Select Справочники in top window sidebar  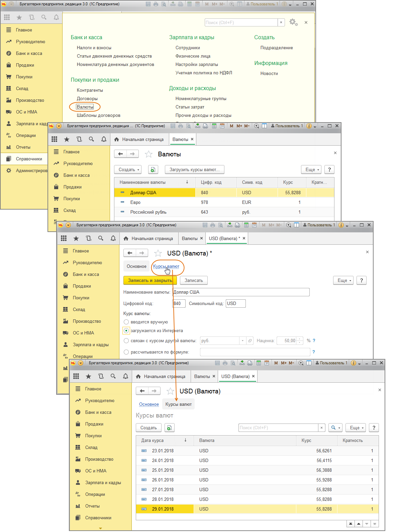click(29, 159)
